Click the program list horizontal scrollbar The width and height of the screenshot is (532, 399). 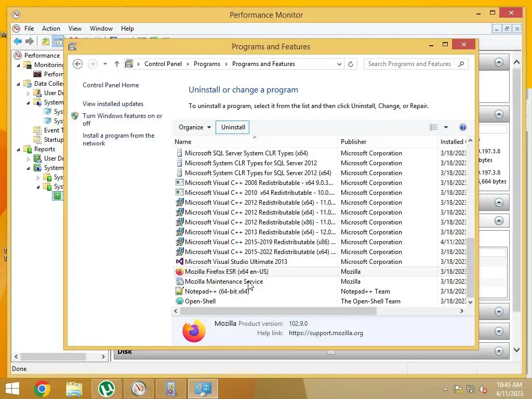pos(278,311)
